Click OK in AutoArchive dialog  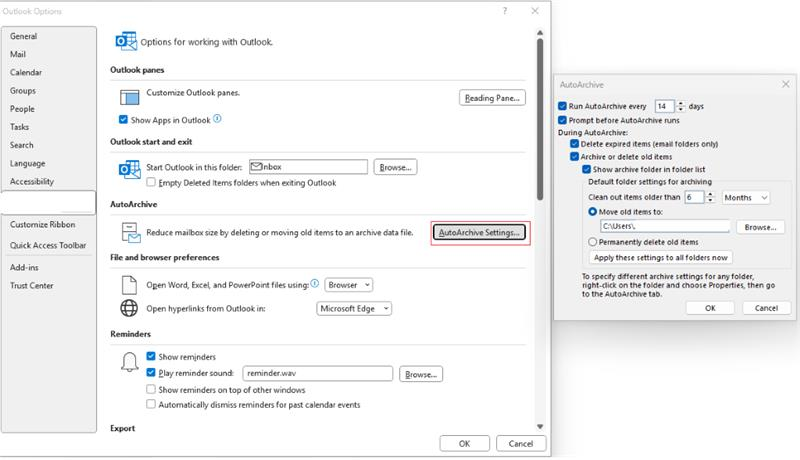tap(710, 308)
